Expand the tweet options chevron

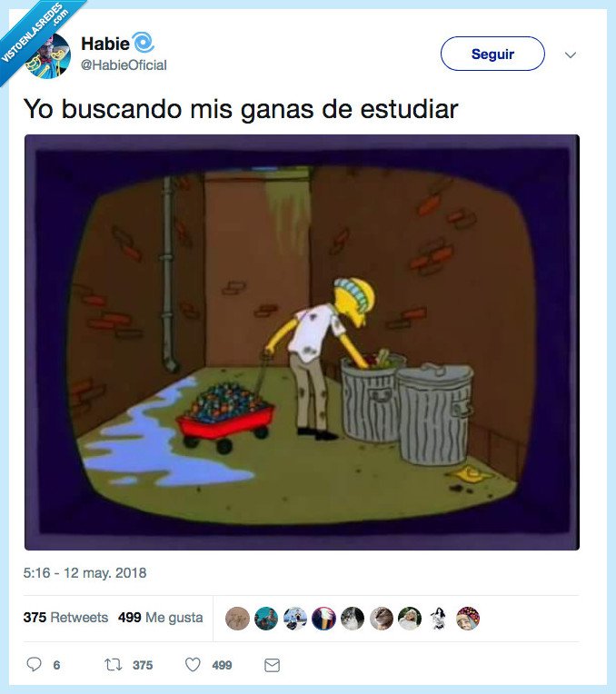coord(571,55)
